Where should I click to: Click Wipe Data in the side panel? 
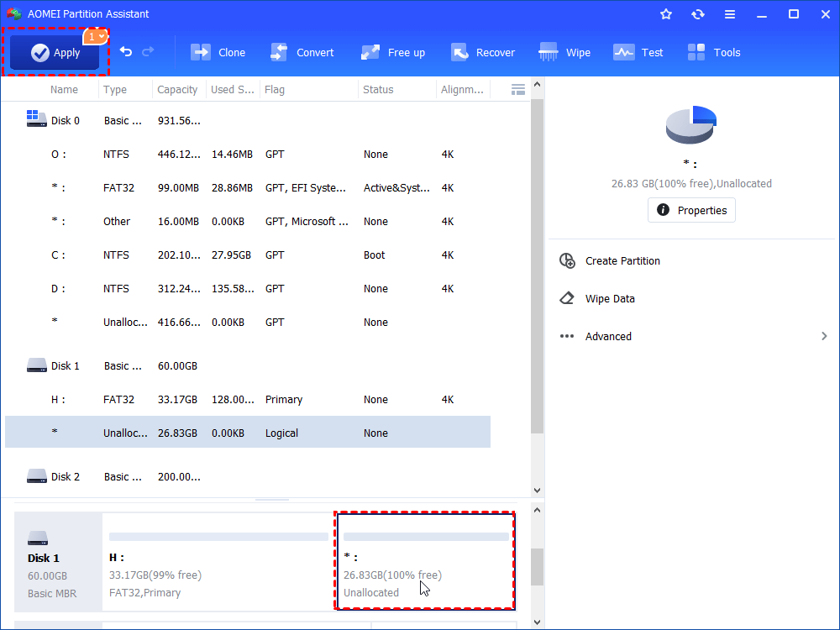click(x=610, y=299)
